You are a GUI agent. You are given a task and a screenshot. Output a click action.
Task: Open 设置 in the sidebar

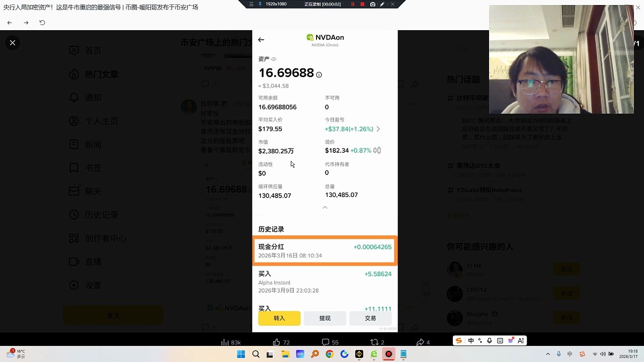click(x=86, y=285)
